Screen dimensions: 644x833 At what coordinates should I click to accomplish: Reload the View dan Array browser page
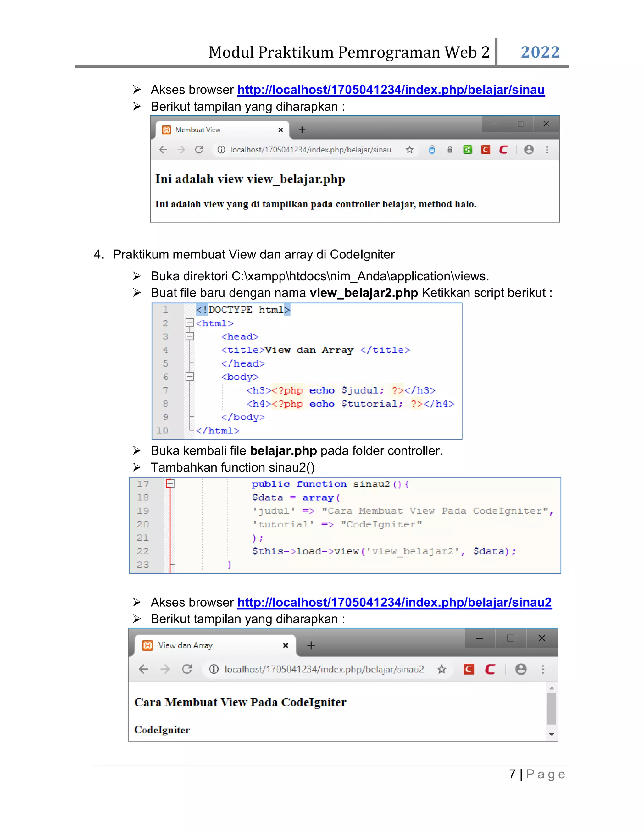coord(186,669)
